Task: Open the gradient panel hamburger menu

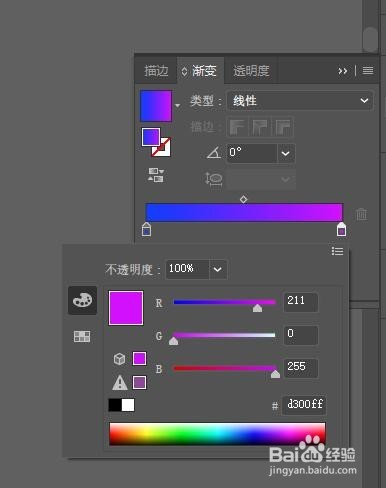Action: pos(368,71)
